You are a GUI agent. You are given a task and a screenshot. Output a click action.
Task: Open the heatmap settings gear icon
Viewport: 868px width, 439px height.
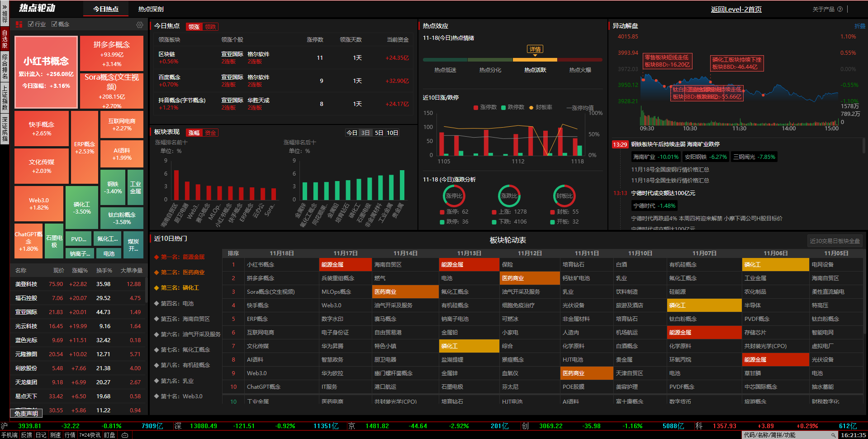click(140, 25)
